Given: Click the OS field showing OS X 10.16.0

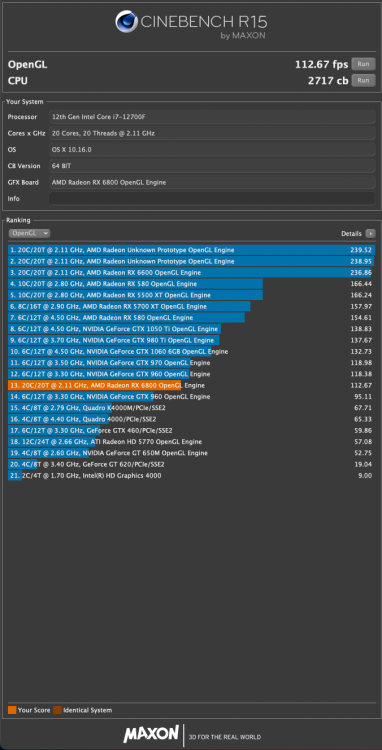Looking at the screenshot, I should tap(212, 150).
